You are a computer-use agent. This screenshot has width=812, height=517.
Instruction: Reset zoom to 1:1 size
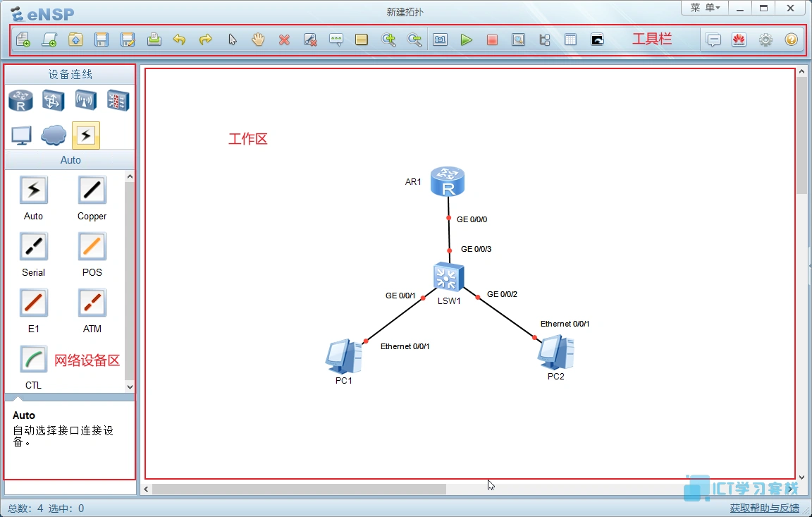[440, 40]
